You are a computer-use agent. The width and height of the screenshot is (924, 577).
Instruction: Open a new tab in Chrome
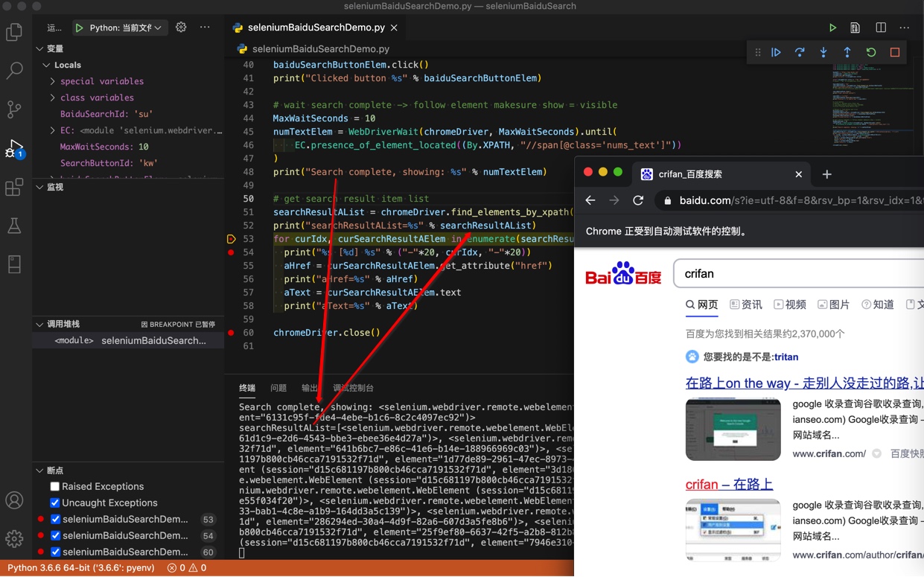tap(826, 174)
